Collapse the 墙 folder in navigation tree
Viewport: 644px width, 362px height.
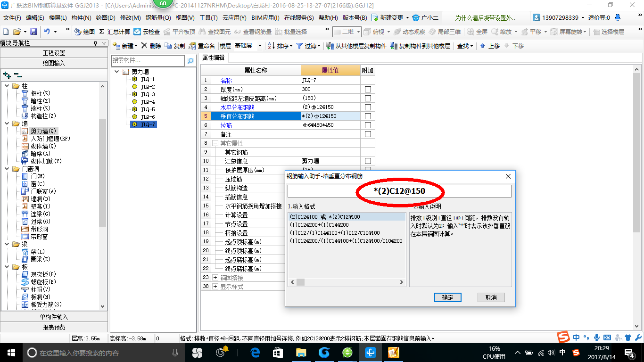[7, 123]
